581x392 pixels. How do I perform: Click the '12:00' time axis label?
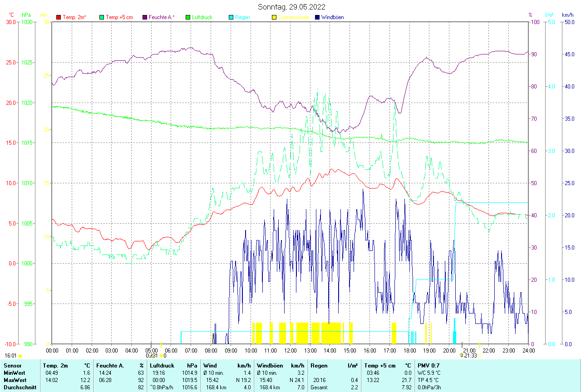290,350
